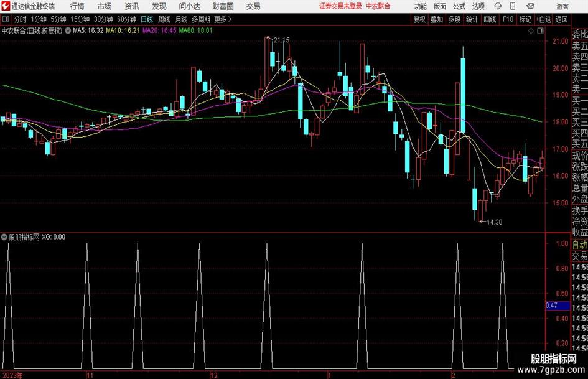Toggle the side panel icon beside the diamond
Viewport: 588px width, 379px height.
pyautogui.click(x=540, y=30)
